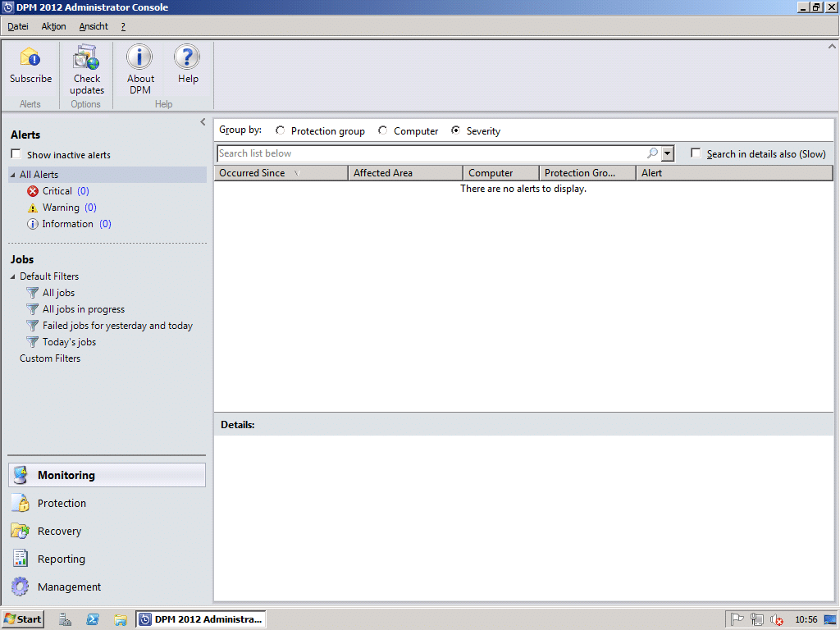Open the search box dropdown arrow
Viewport: 840px width, 630px height.
click(667, 153)
